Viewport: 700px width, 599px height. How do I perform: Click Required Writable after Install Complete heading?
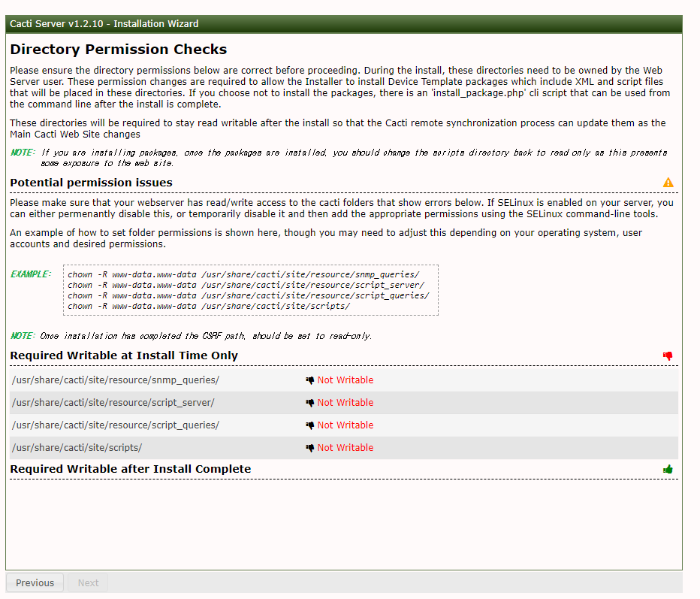click(131, 469)
